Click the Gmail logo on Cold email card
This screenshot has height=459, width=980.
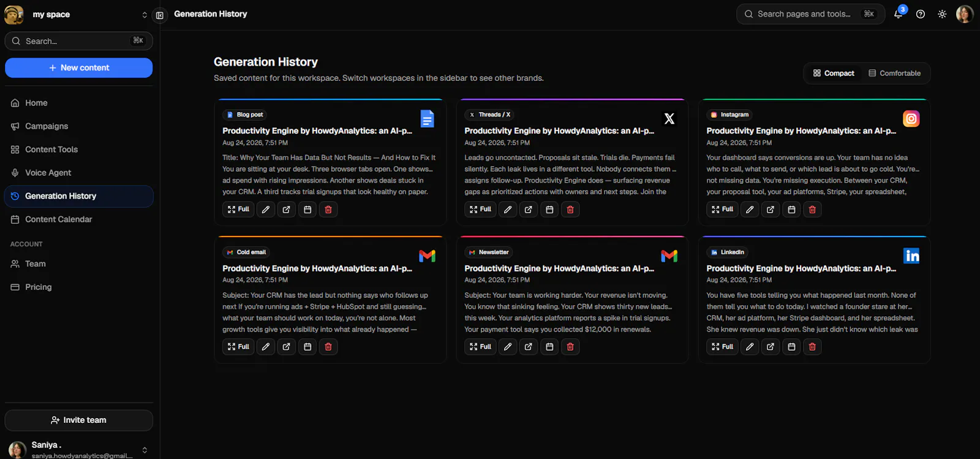pos(428,256)
